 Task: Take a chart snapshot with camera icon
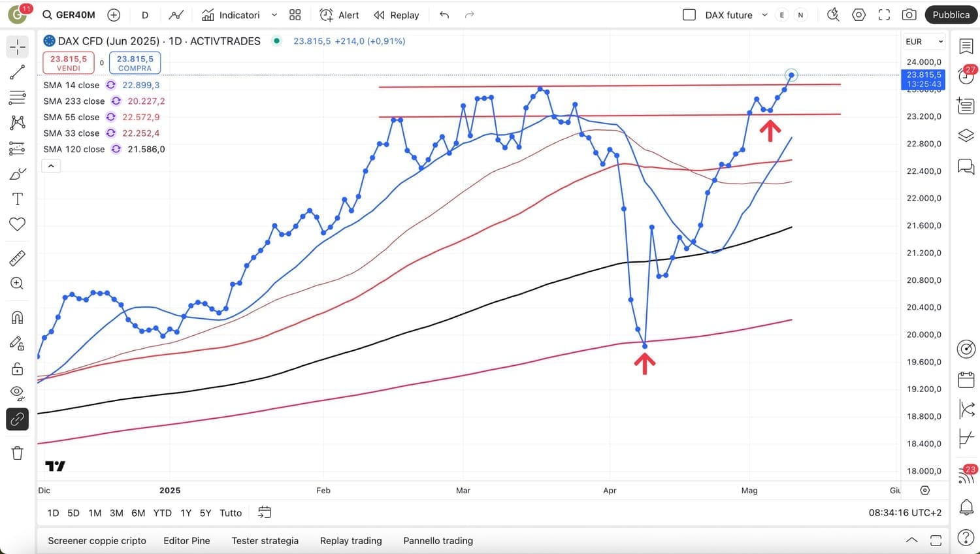[x=909, y=15]
